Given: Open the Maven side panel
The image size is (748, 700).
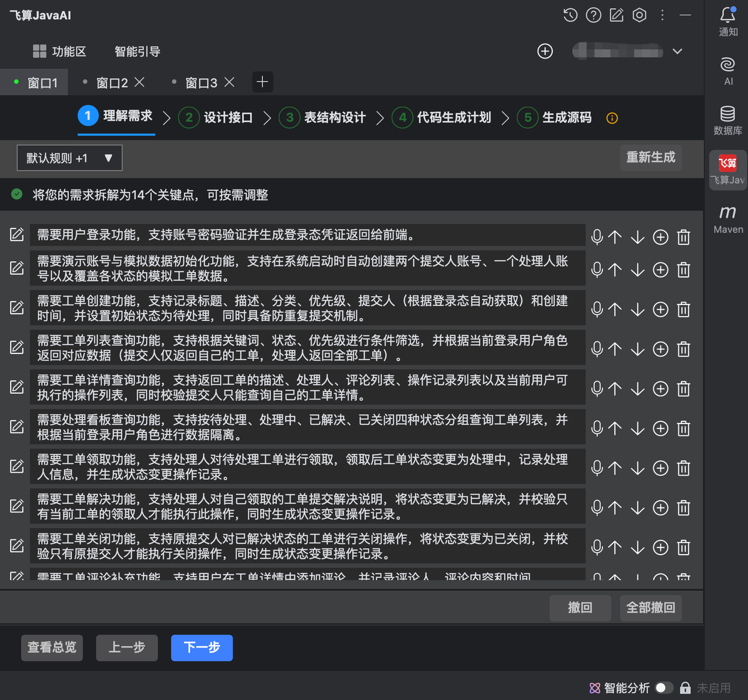Looking at the screenshot, I should click(x=728, y=219).
